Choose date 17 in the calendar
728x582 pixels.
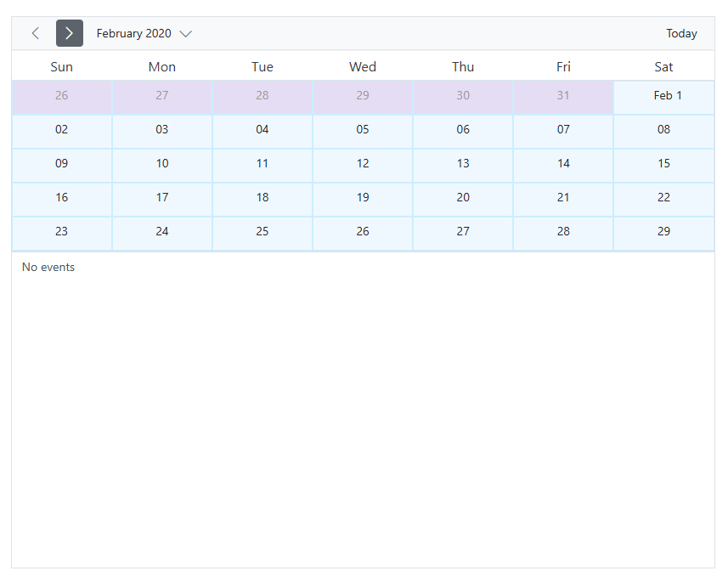162,200
